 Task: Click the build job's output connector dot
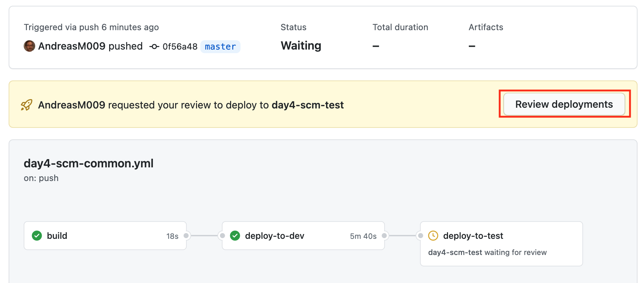pyautogui.click(x=186, y=236)
